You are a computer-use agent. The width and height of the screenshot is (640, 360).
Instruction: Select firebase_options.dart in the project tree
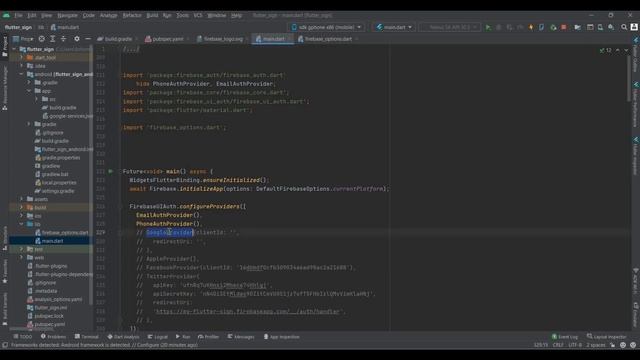(64, 233)
